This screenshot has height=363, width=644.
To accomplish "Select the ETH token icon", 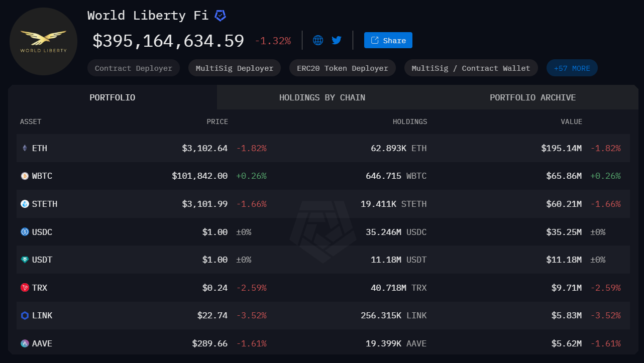I will [x=25, y=148].
